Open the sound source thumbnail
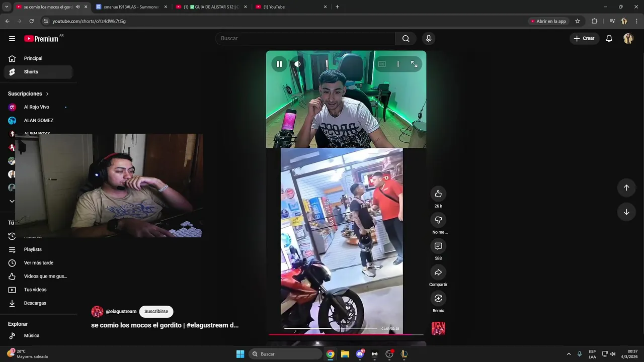 tap(438, 328)
